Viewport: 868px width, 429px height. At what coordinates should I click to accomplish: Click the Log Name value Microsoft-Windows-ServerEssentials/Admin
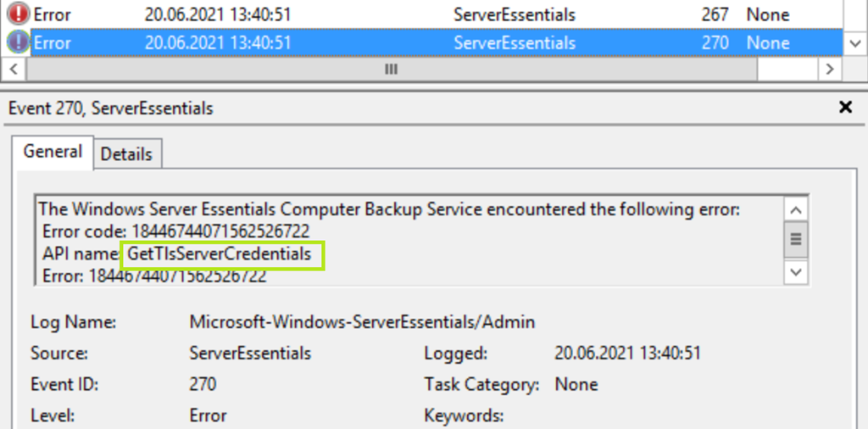tap(362, 322)
